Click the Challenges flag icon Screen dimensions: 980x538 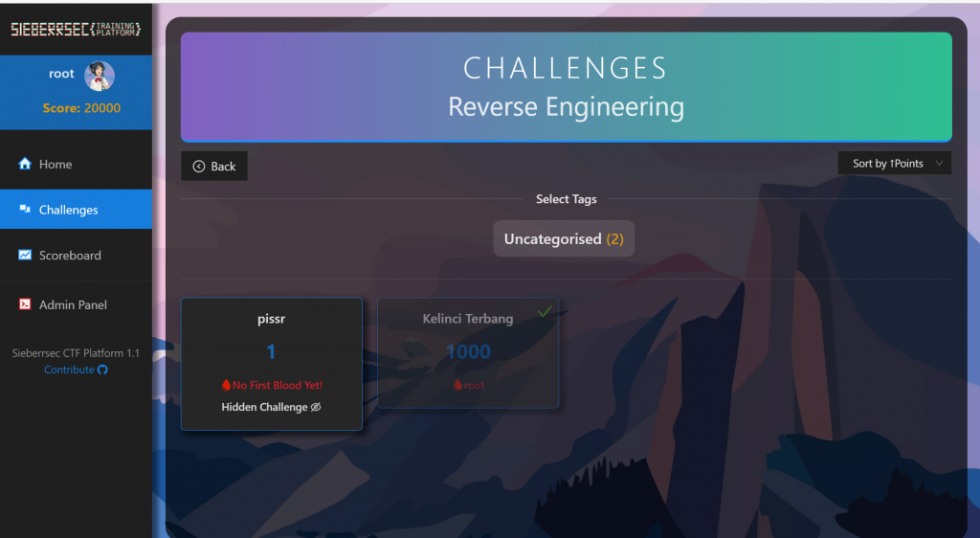point(25,209)
